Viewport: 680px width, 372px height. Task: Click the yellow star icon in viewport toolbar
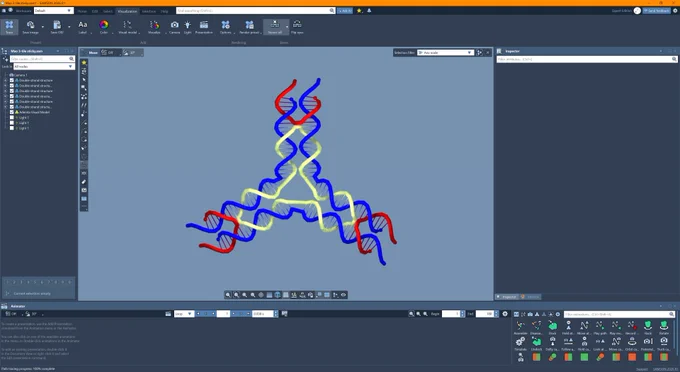[x=84, y=62]
